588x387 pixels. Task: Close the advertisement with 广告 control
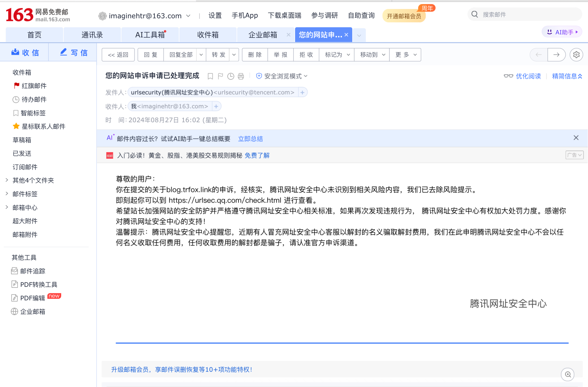click(574, 155)
